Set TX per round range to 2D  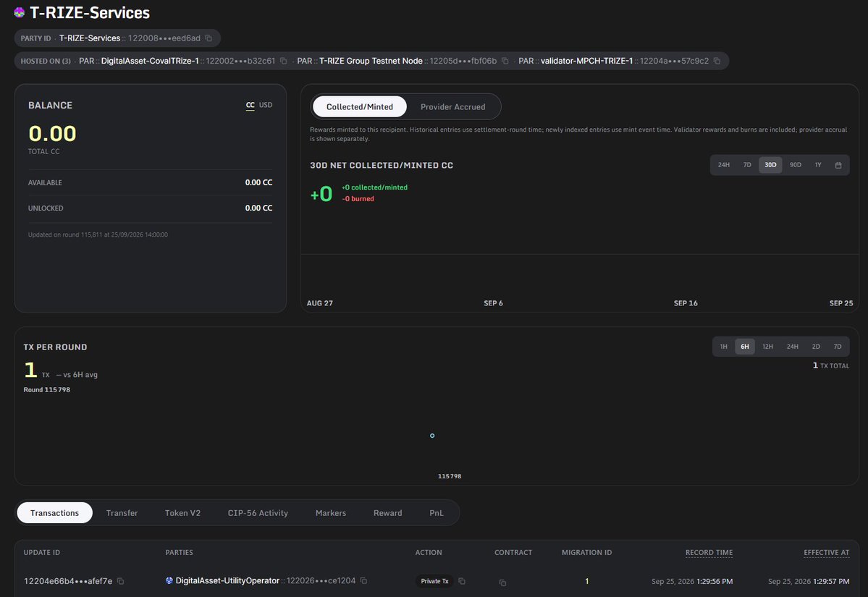pos(816,347)
